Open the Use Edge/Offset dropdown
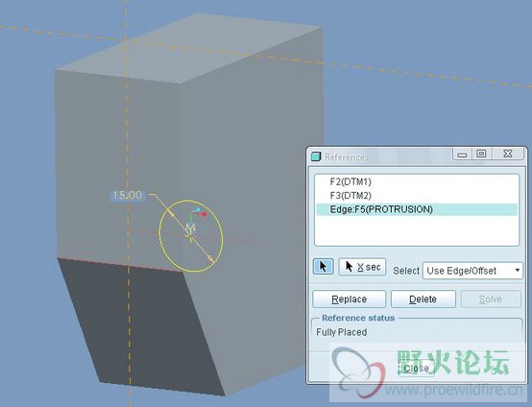 click(472, 271)
